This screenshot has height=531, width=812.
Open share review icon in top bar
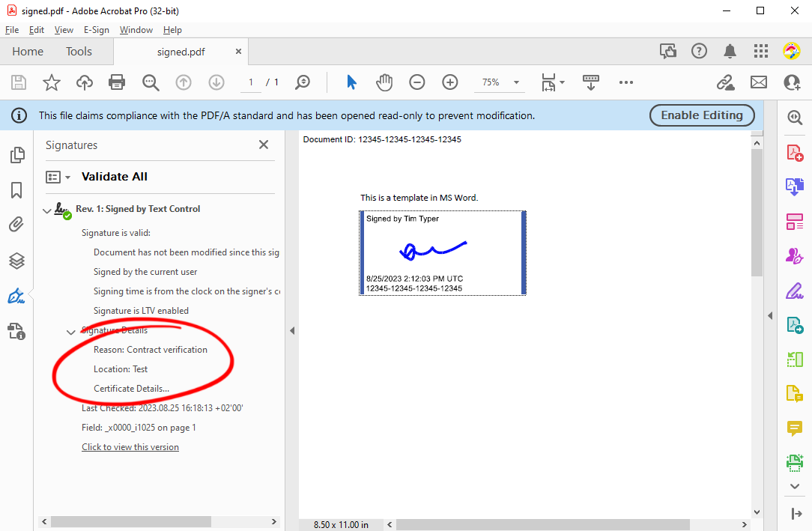(x=668, y=51)
